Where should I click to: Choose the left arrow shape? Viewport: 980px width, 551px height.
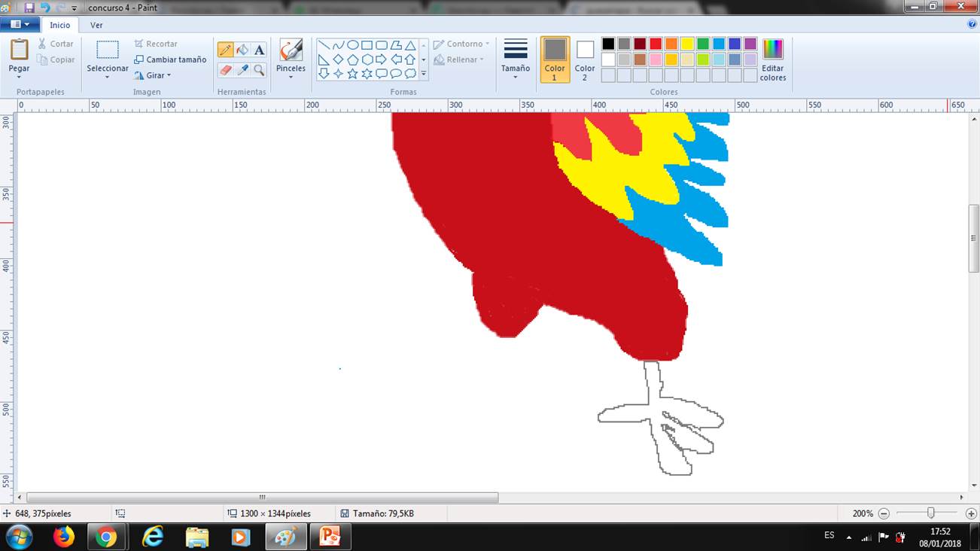coord(396,59)
